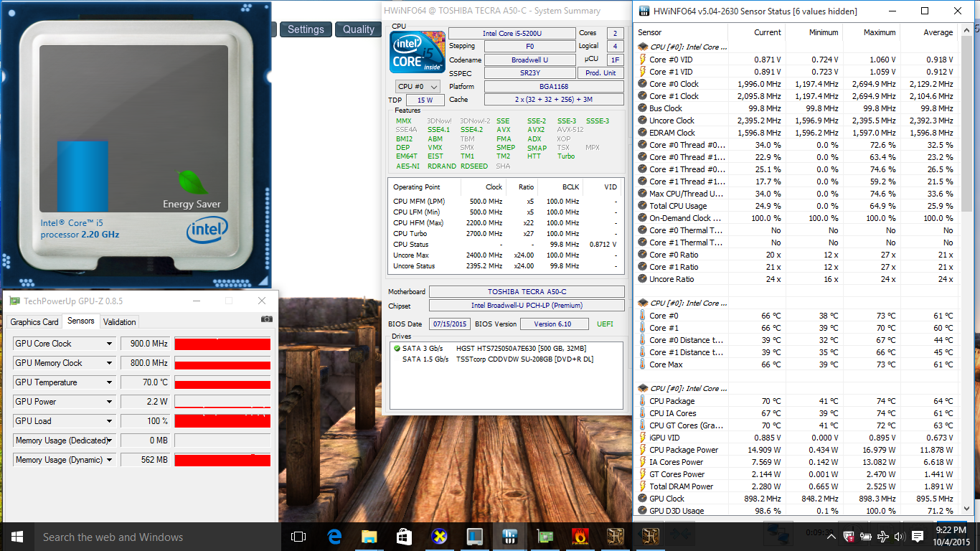Image resolution: width=980 pixels, height=551 pixels.
Task: Click the airplane mode tray icon
Action: tap(884, 537)
